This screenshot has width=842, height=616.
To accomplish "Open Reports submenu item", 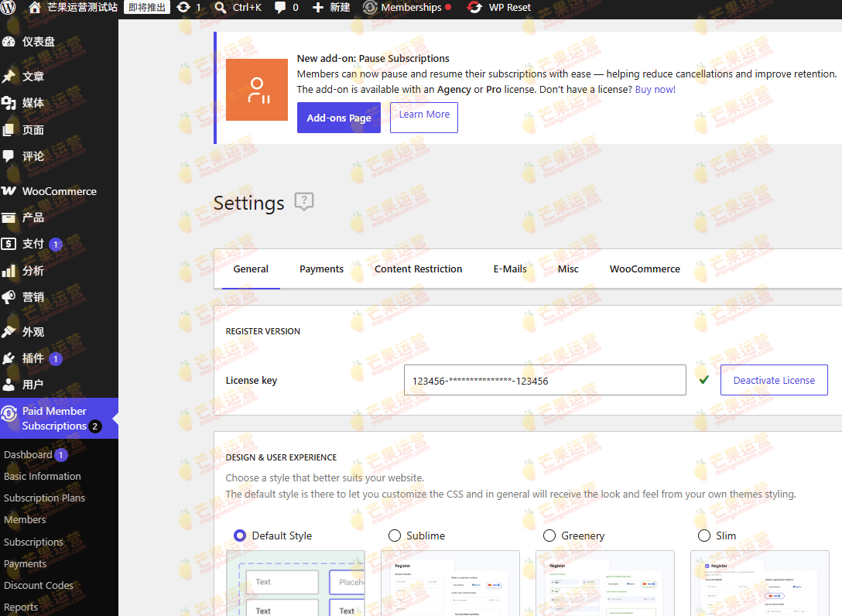I will pos(21,607).
